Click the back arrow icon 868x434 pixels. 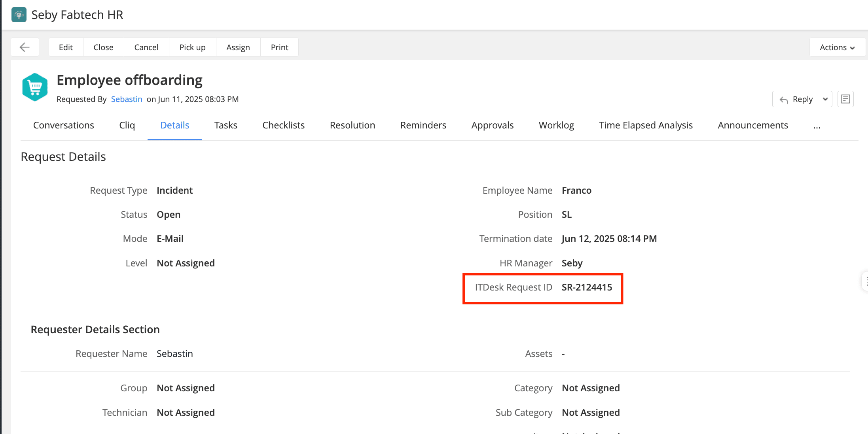click(x=25, y=47)
